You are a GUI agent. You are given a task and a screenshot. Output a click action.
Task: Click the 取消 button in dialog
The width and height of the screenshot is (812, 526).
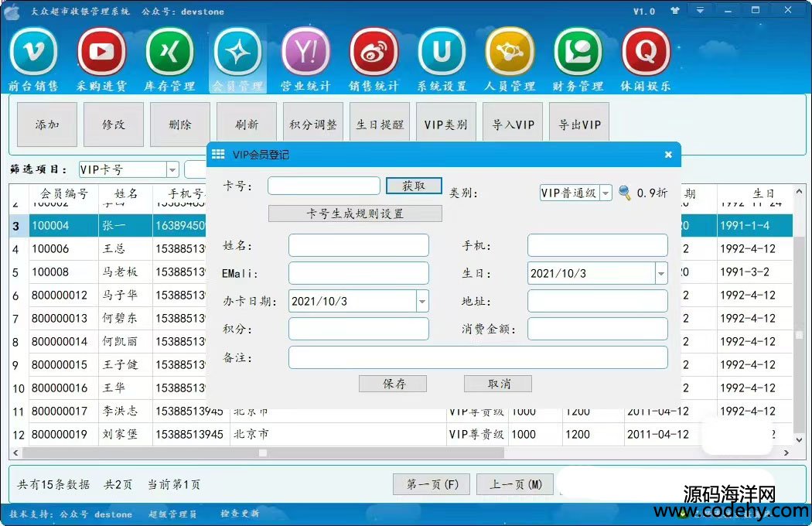(498, 384)
